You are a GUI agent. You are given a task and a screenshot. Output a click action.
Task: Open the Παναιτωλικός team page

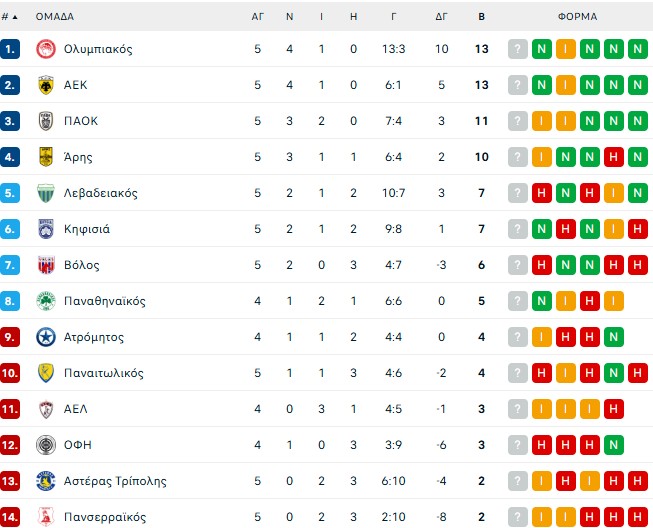click(x=103, y=373)
